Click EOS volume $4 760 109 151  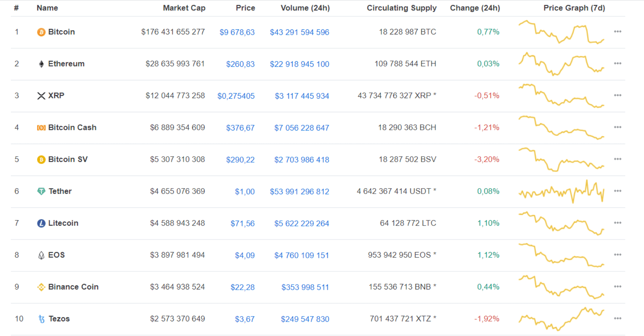pyautogui.click(x=302, y=256)
